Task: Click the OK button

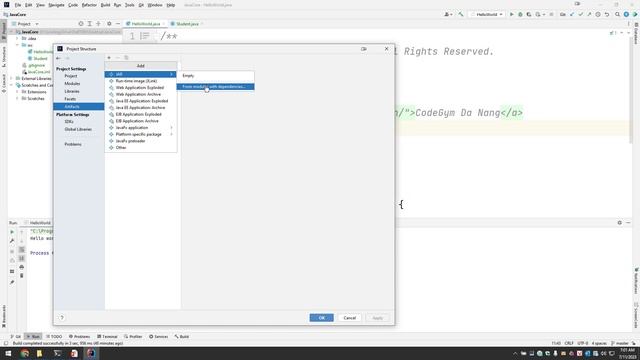Action: (321, 318)
